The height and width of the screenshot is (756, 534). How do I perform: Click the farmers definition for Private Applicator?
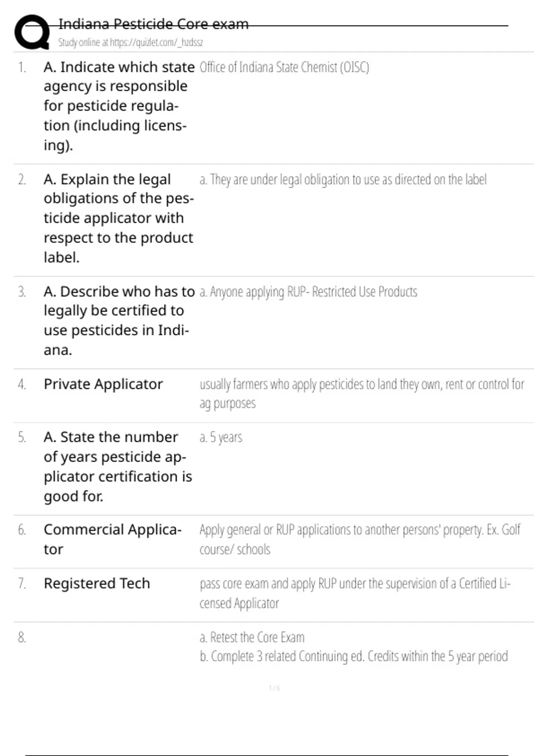[362, 394]
